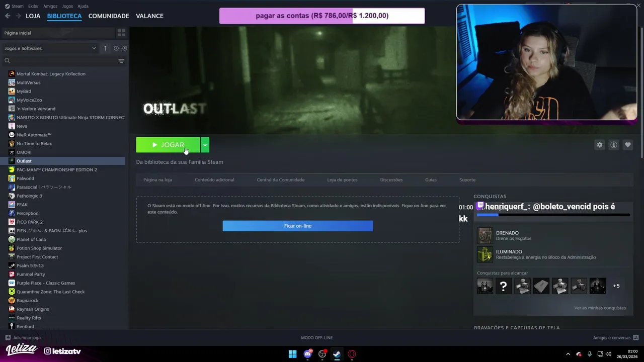Open Conteúdo adicional tab
The height and width of the screenshot is (362, 644).
[214, 179]
